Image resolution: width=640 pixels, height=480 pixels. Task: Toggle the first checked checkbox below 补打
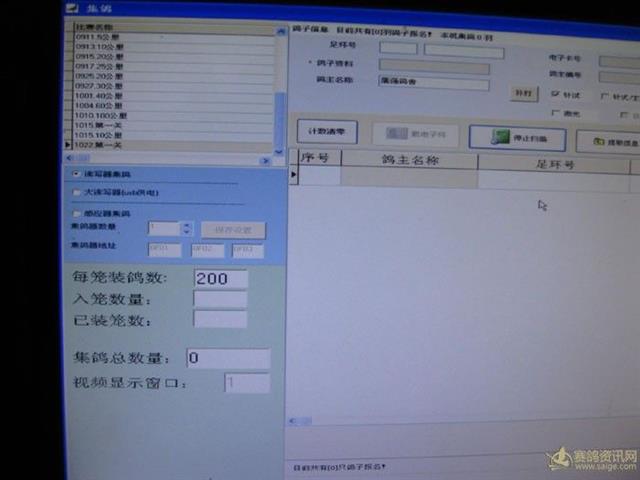tap(556, 95)
